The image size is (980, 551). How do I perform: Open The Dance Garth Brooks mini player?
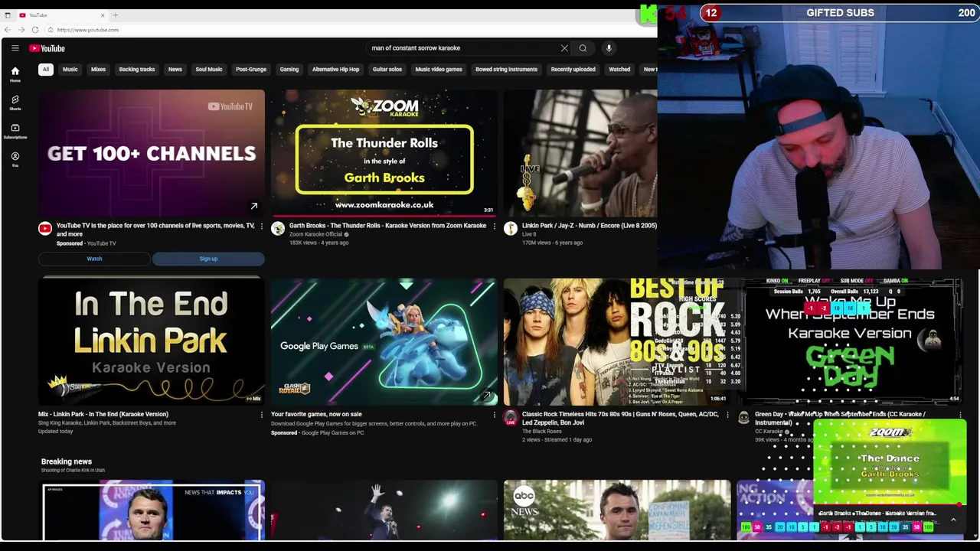[x=889, y=462]
